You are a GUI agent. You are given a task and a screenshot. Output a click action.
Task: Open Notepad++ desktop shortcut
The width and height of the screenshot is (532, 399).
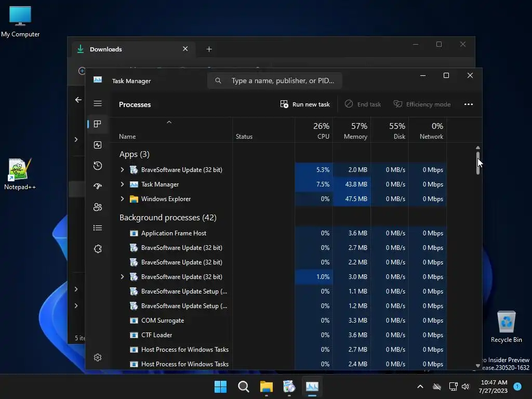point(20,174)
